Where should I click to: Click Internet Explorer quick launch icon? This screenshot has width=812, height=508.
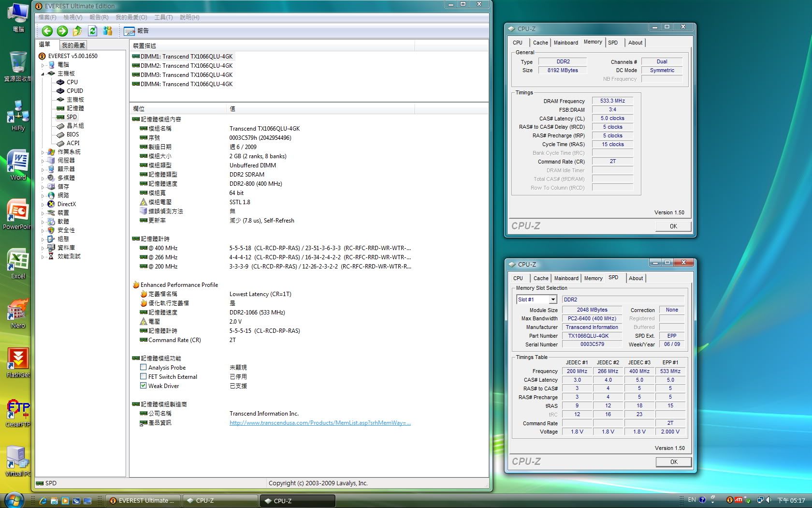[43, 501]
